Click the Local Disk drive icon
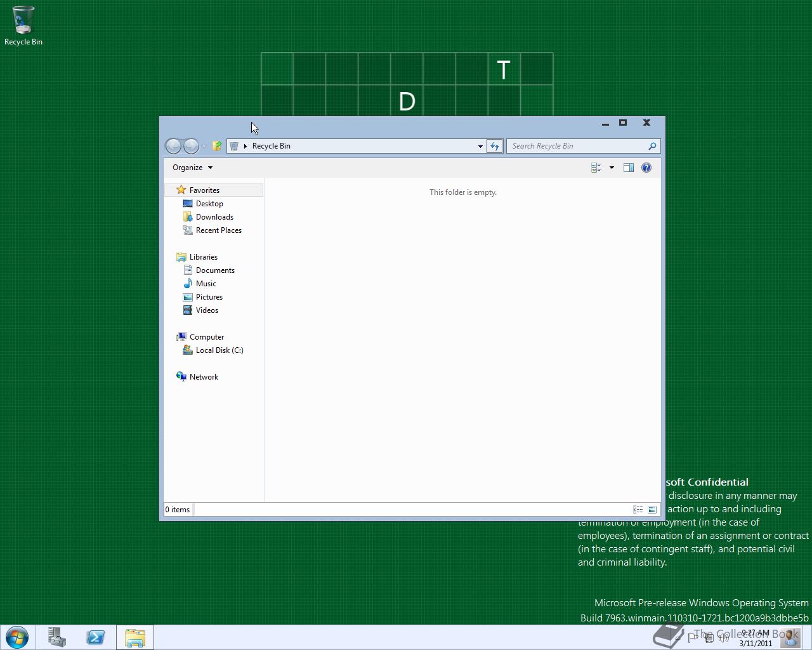The height and width of the screenshot is (650, 812). pyautogui.click(x=188, y=350)
